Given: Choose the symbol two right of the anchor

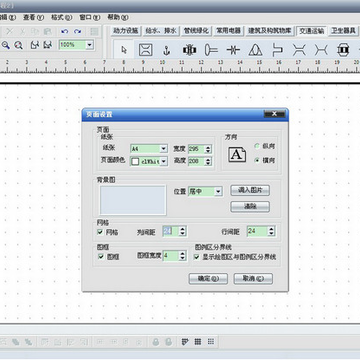Looking at the screenshot, I should click(x=211, y=50).
